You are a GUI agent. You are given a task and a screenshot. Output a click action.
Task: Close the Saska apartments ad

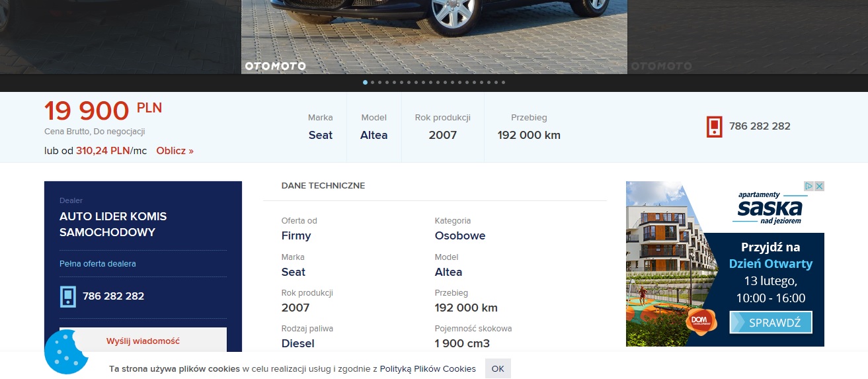click(x=819, y=187)
